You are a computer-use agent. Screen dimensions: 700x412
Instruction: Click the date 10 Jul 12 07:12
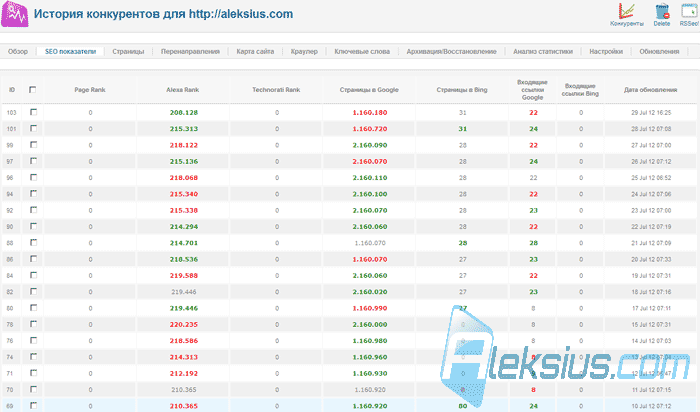click(651, 406)
